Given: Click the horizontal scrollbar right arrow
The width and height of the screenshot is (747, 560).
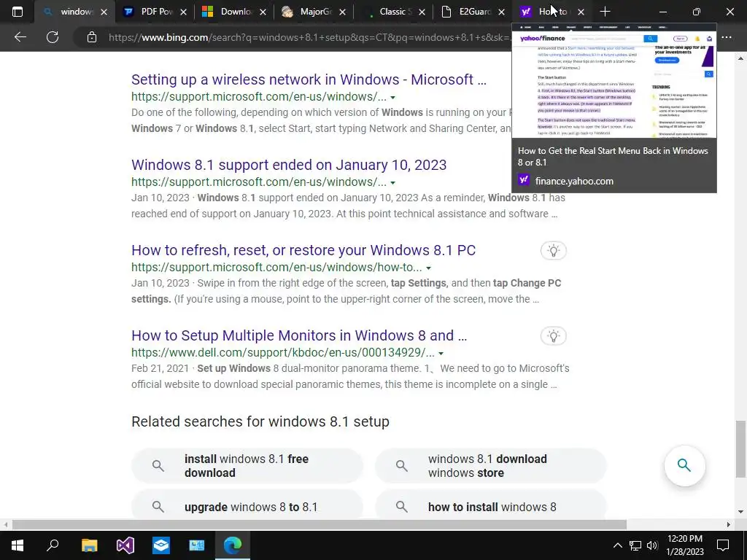Looking at the screenshot, I should pyautogui.click(x=729, y=524).
